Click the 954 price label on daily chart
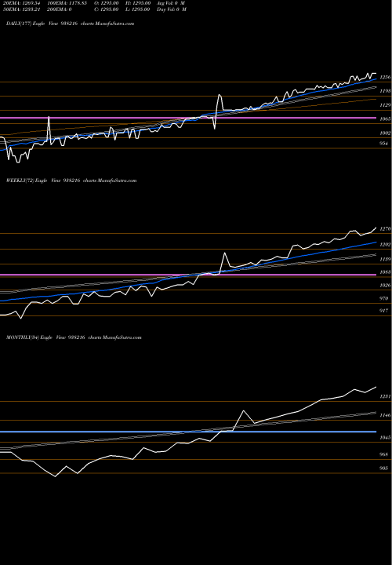 point(384,144)
